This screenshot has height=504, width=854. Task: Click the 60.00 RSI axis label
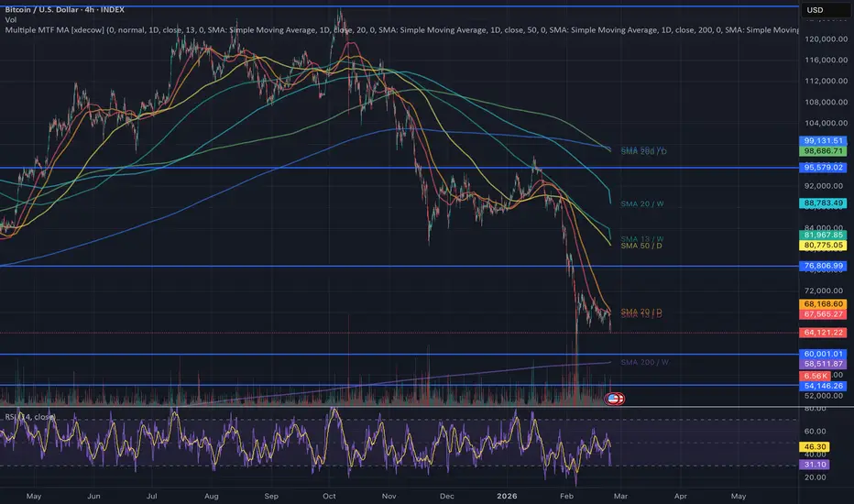815,431
